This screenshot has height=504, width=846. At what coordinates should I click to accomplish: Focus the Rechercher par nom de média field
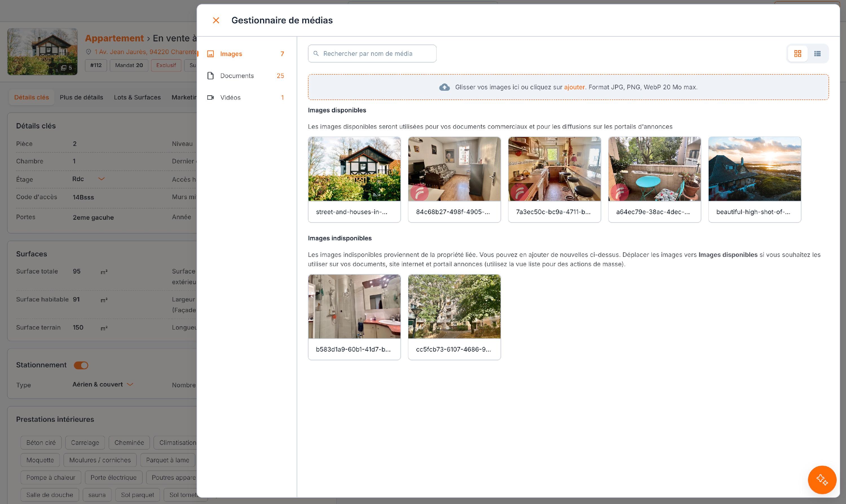point(372,54)
